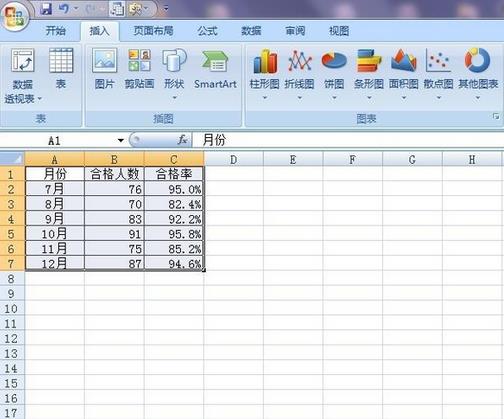
Task: Insert a SmartArt graphic
Action: tap(215, 69)
